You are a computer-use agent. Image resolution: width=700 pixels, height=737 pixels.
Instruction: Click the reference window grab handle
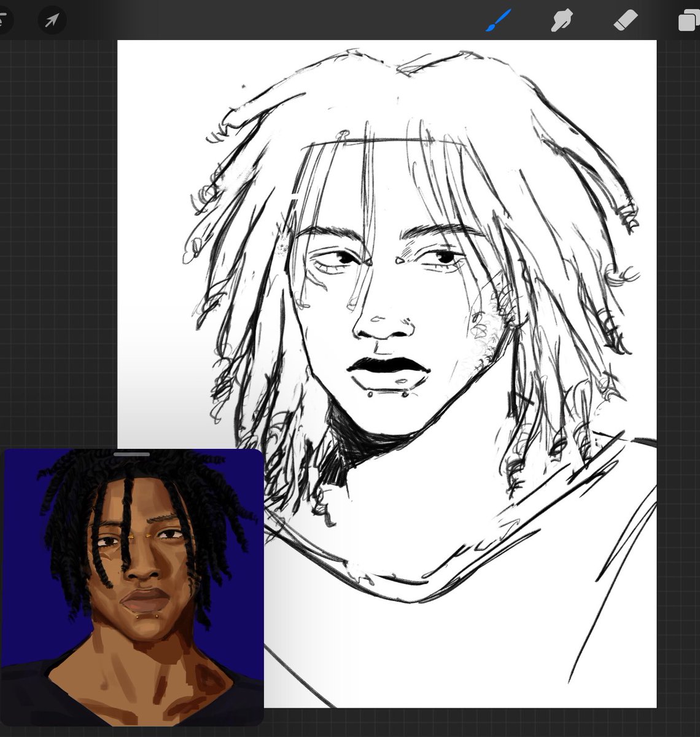(x=131, y=454)
